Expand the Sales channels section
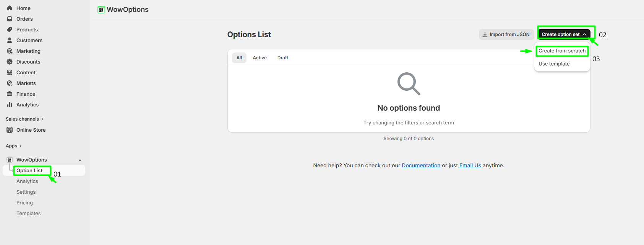This screenshot has height=245, width=644. pos(42,119)
